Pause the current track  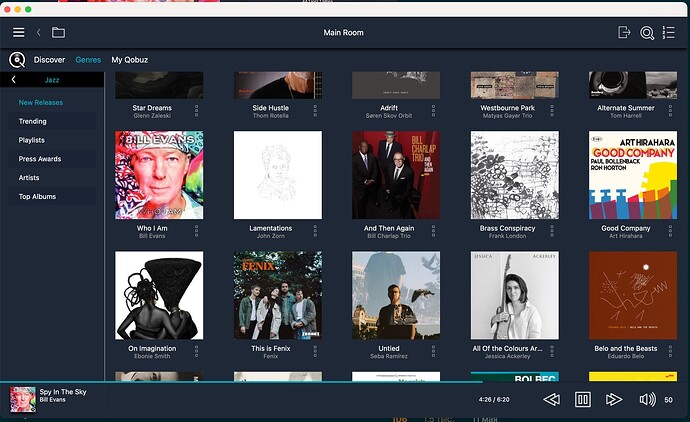[x=583, y=400]
